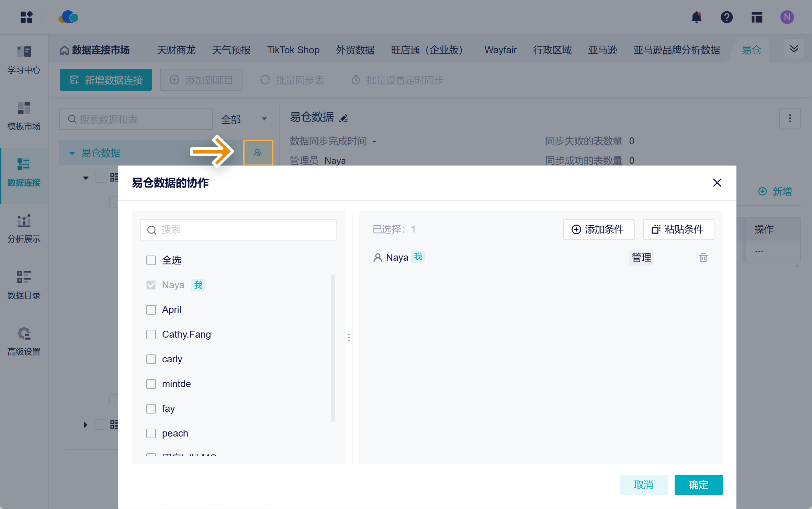Switch to the 天财商龙 tab
The height and width of the screenshot is (509, 812).
pyautogui.click(x=176, y=50)
